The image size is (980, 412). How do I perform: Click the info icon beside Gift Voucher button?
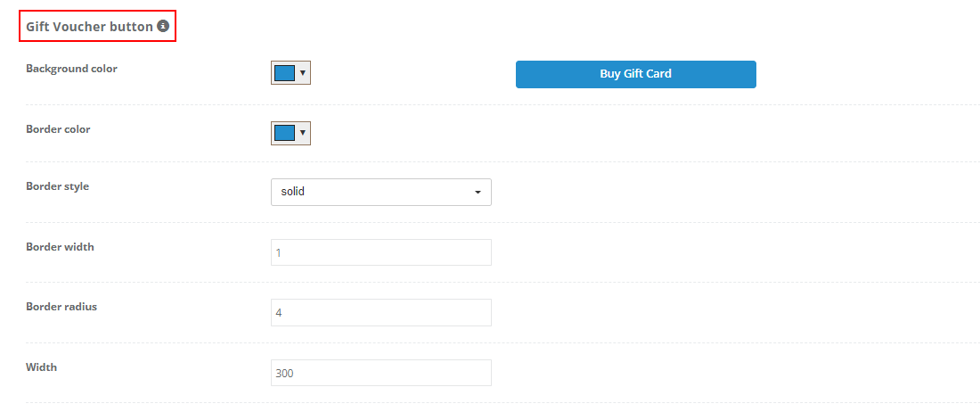[x=163, y=26]
